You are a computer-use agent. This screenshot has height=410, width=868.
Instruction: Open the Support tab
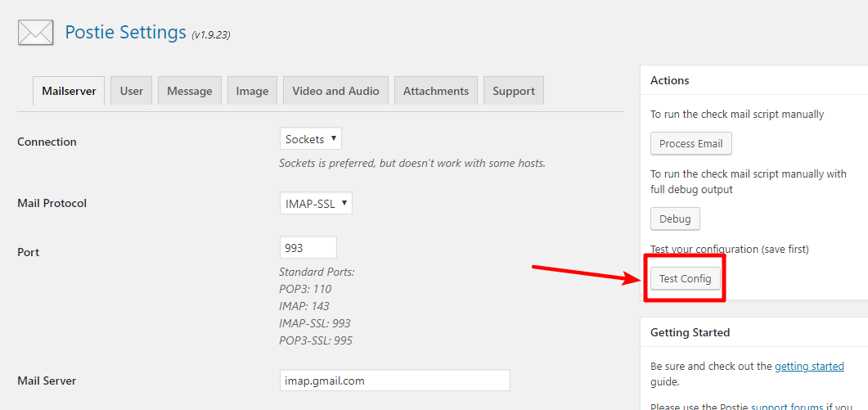pos(513,91)
